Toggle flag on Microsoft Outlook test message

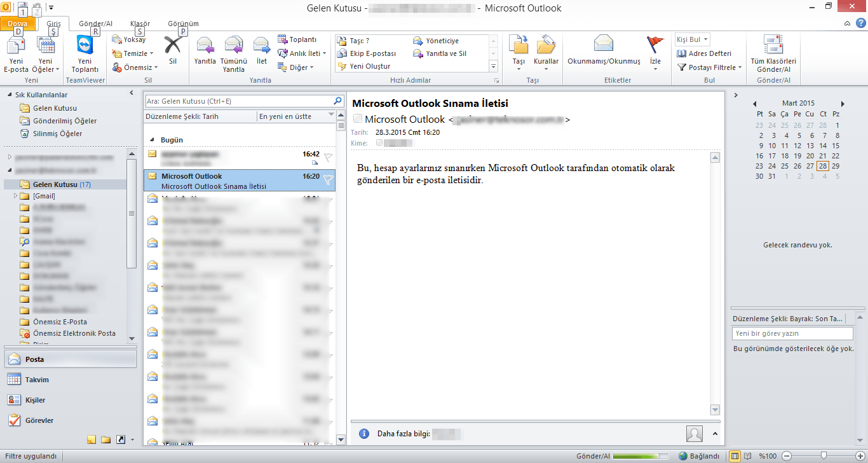pyautogui.click(x=328, y=181)
